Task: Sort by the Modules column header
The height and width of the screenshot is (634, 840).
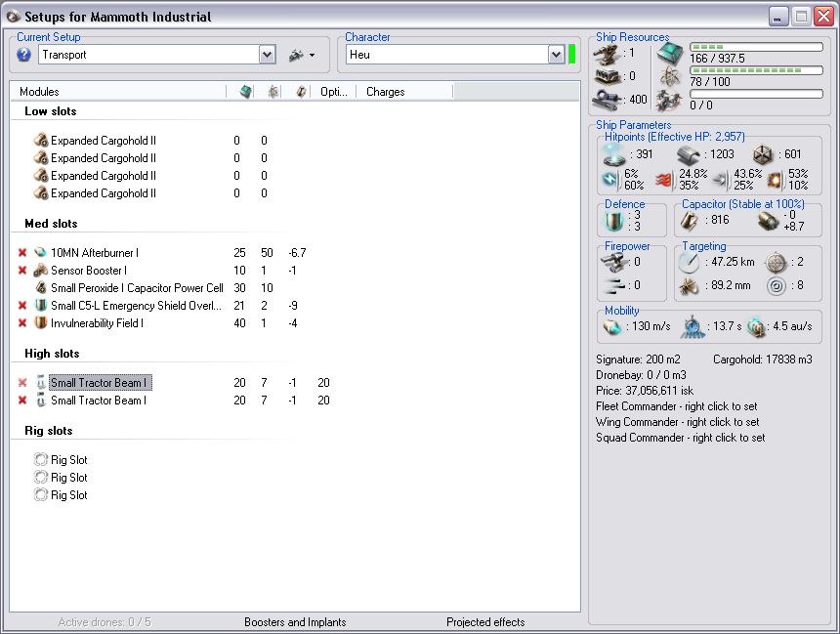Action: (118, 92)
